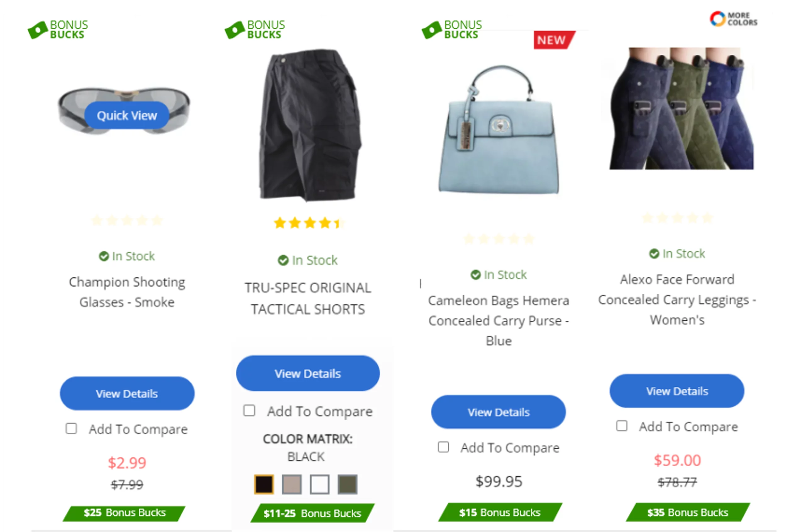This screenshot has width=786, height=532.
Task: Check Add To Compare for shooting glasses
Action: click(71, 429)
